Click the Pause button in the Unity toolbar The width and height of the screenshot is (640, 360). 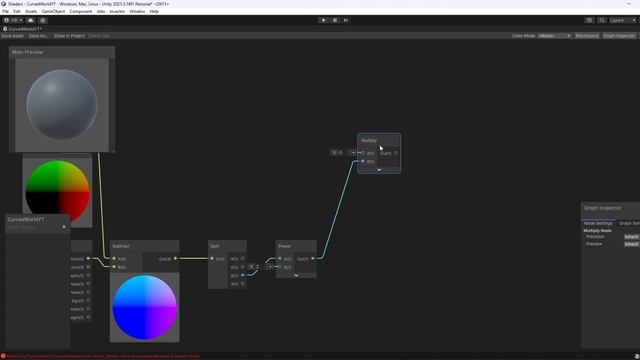tap(335, 20)
